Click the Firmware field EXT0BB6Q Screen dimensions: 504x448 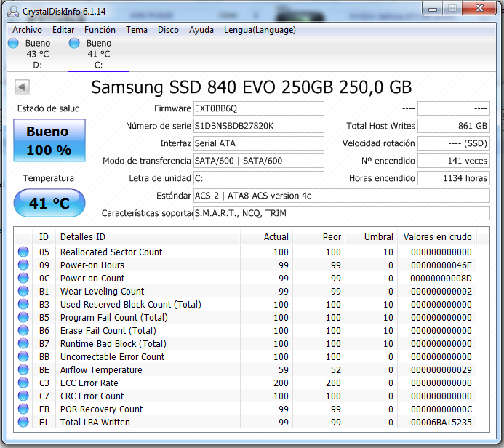click(x=259, y=108)
